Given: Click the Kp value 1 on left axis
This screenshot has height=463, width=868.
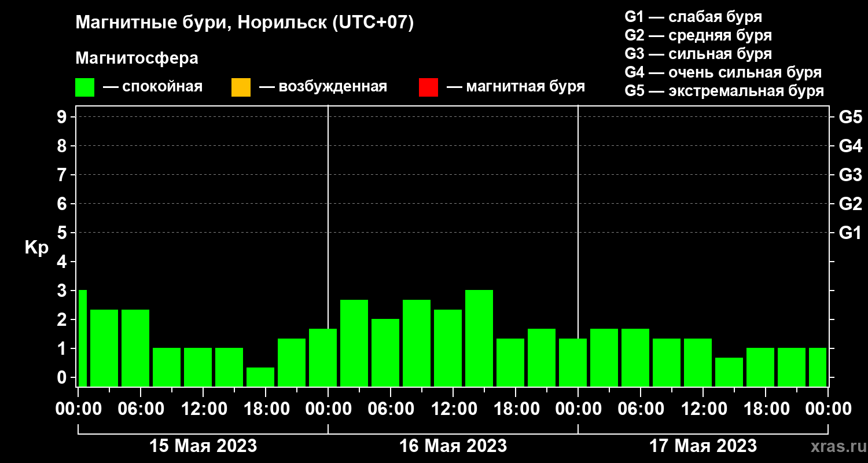Looking at the screenshot, I should click(63, 348).
